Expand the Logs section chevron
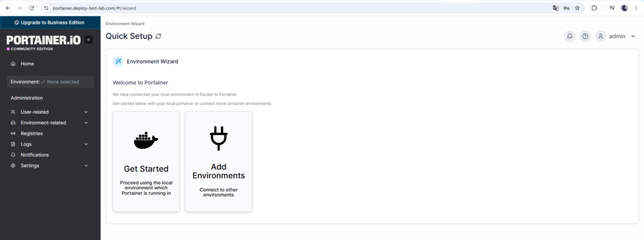This screenshot has width=644, height=240. (86, 144)
